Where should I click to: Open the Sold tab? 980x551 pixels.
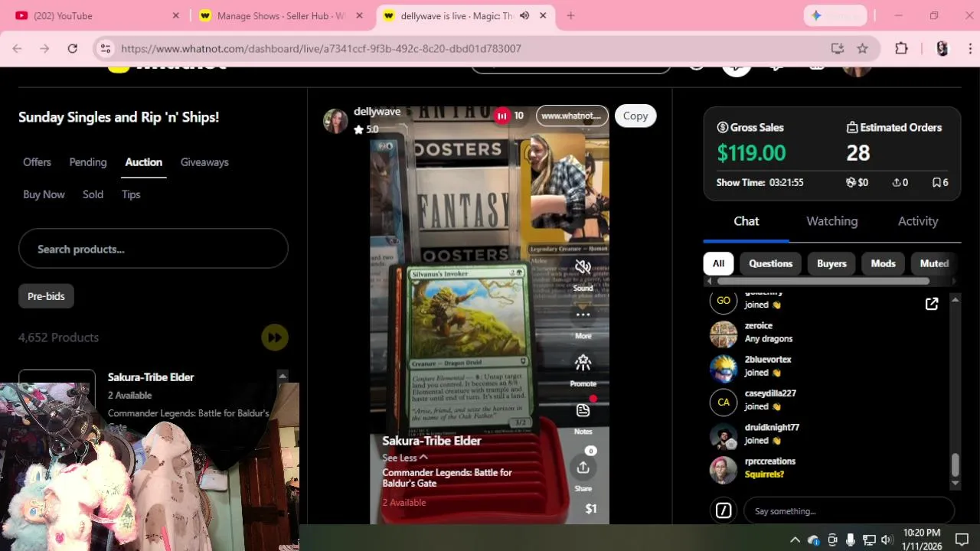93,194
